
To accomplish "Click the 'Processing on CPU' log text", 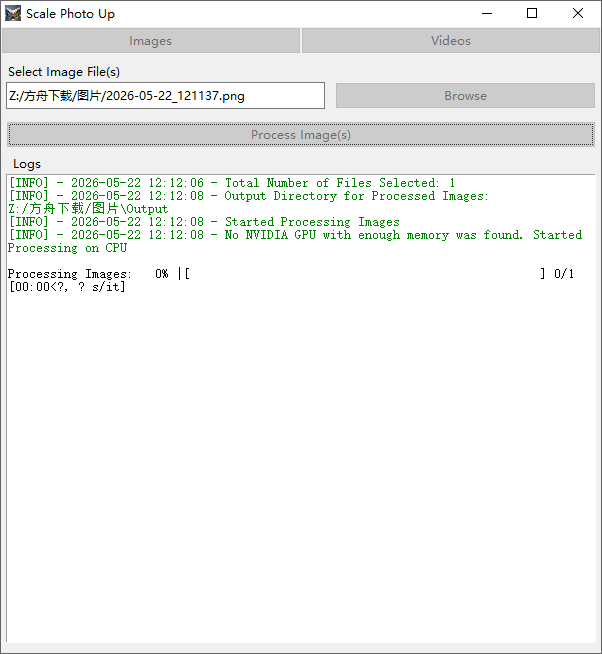I will pyautogui.click(x=67, y=248).
